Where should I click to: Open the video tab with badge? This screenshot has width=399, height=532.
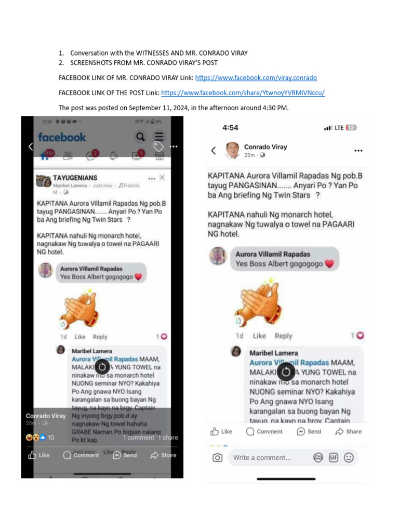coord(137,155)
